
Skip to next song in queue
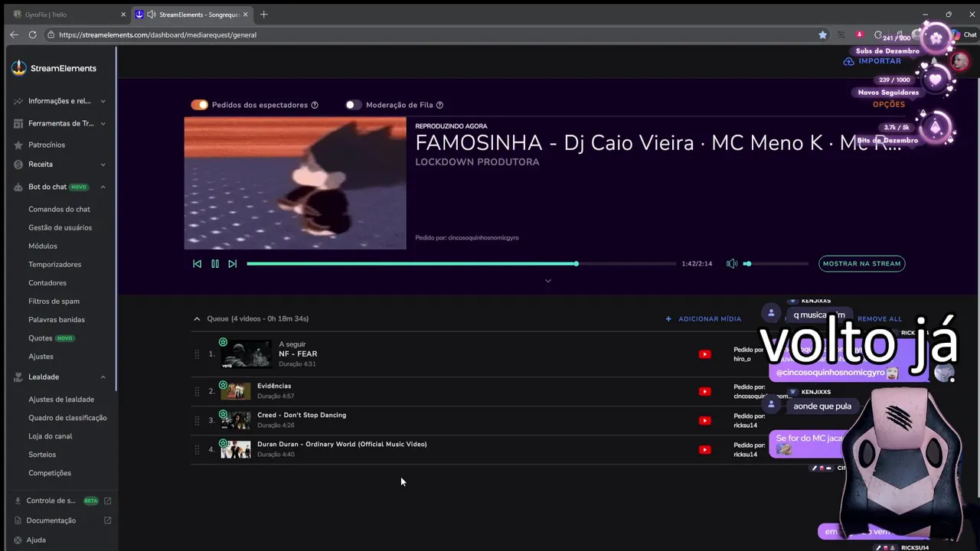point(233,263)
